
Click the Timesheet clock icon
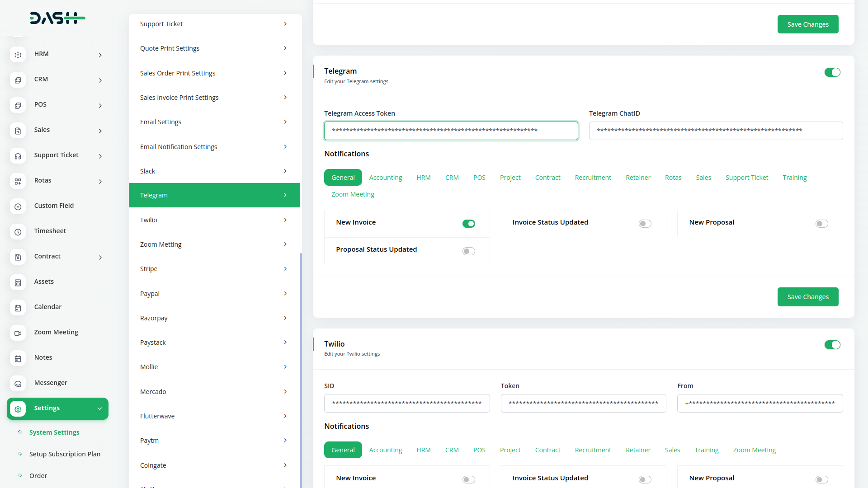[x=18, y=232]
